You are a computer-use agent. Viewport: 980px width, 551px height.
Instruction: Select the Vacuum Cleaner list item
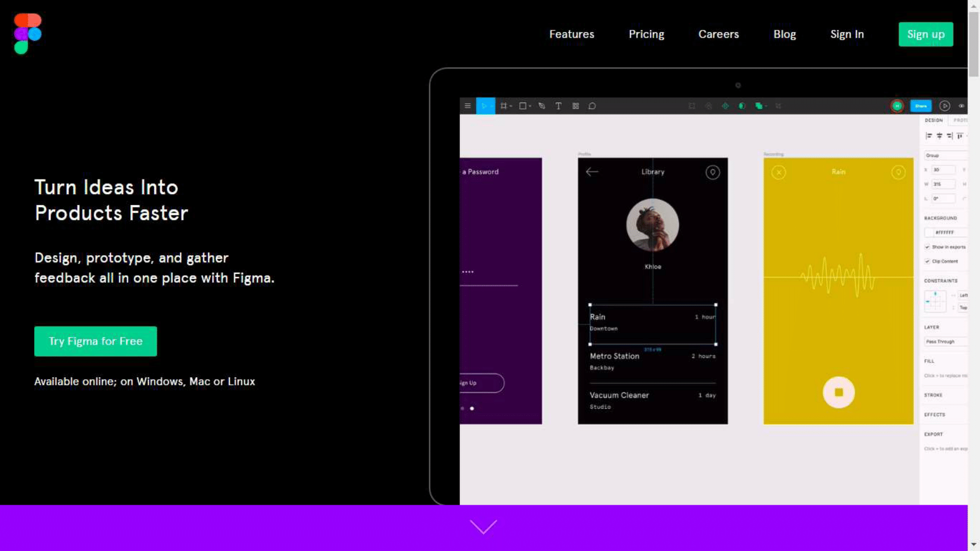tap(653, 401)
